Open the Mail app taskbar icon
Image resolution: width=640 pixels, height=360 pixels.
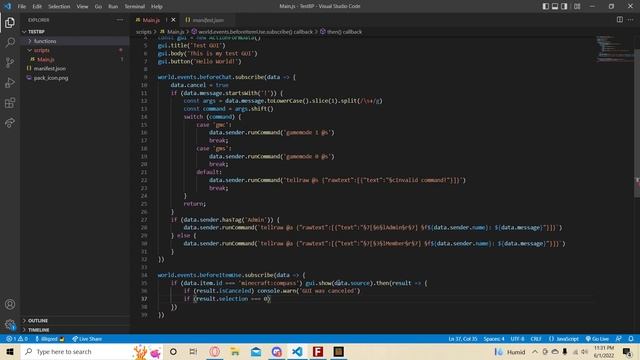pyautogui.click(x=256, y=351)
